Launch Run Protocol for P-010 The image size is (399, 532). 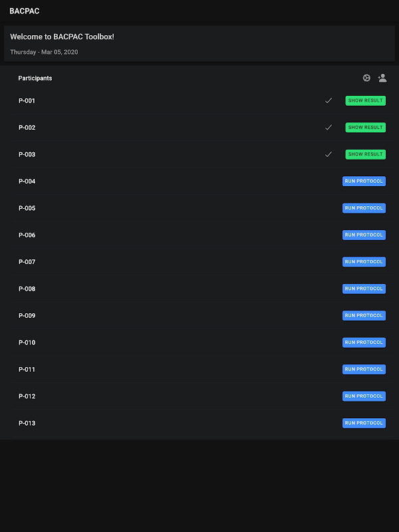[364, 342]
